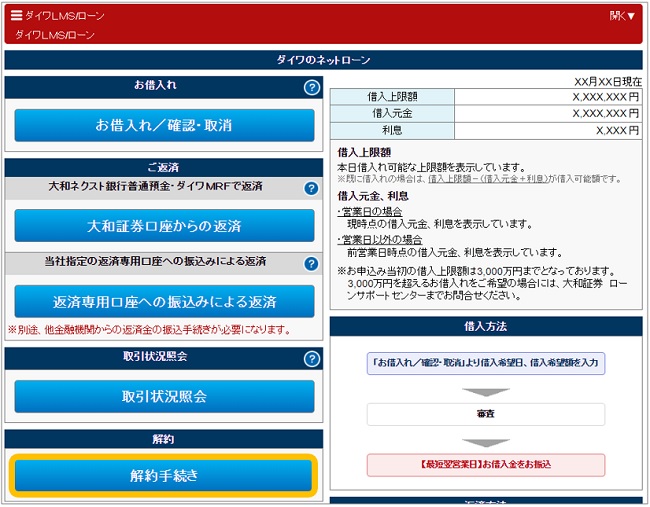The image size is (650, 507).
Task: Click the 解約 section header
Action: click(x=164, y=439)
